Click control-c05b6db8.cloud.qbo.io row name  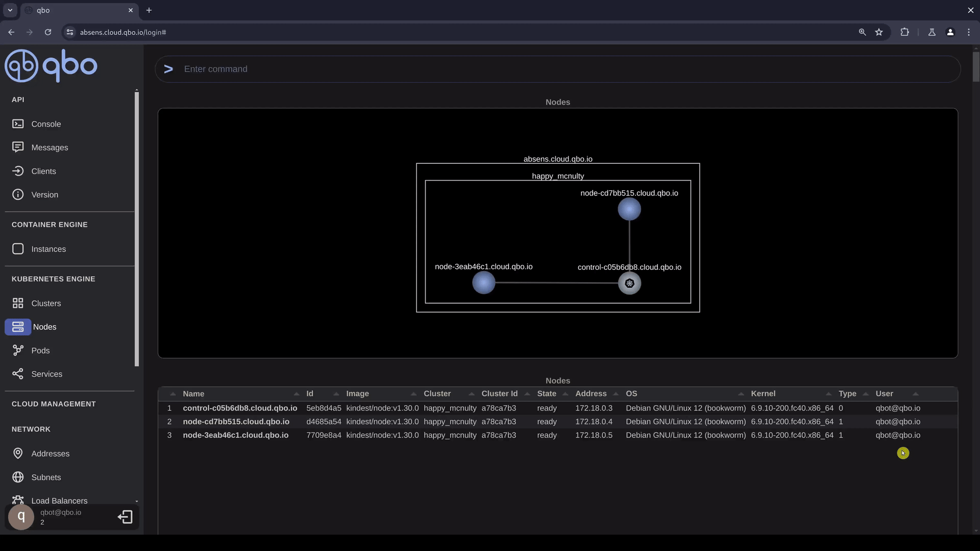coord(240,408)
